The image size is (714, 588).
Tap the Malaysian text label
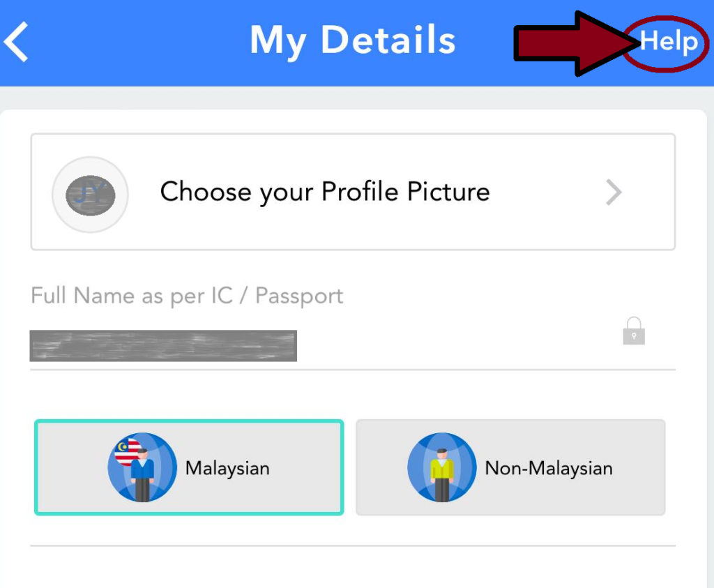tap(227, 469)
